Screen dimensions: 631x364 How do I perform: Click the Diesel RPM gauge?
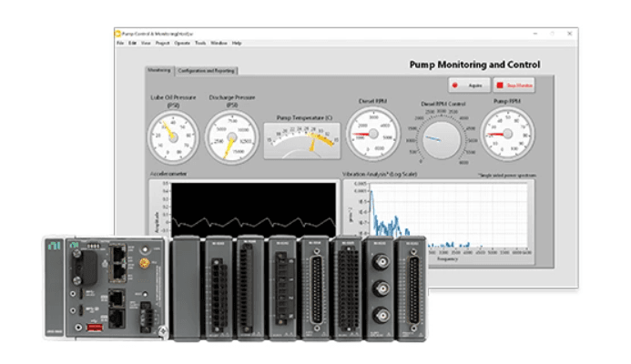click(x=373, y=132)
